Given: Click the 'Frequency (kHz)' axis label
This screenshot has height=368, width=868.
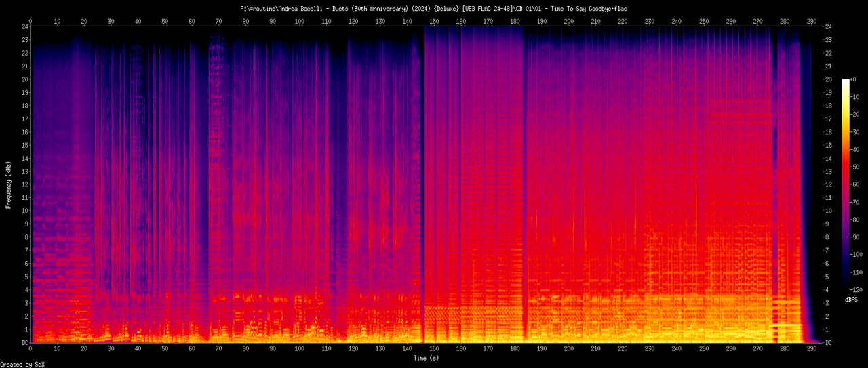Looking at the screenshot, I should point(9,185).
